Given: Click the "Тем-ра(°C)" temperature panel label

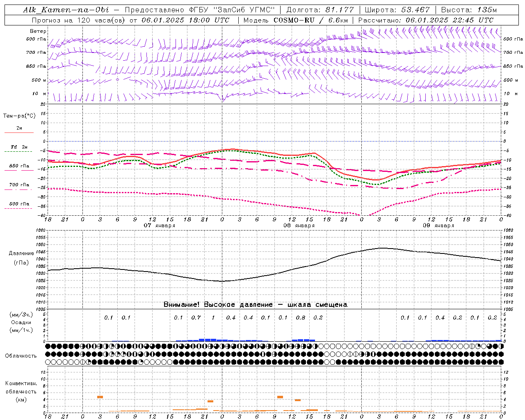Looking at the screenshot, I should pyautogui.click(x=19, y=116).
